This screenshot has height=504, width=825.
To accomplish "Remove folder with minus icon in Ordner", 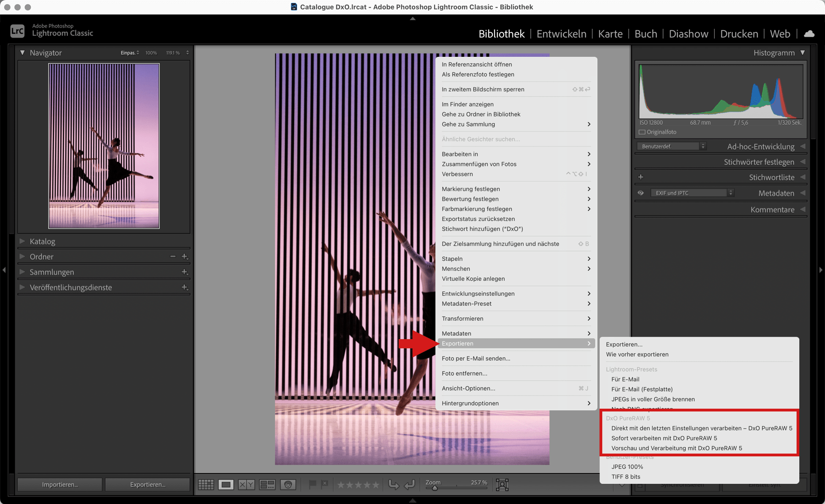I will 173,257.
